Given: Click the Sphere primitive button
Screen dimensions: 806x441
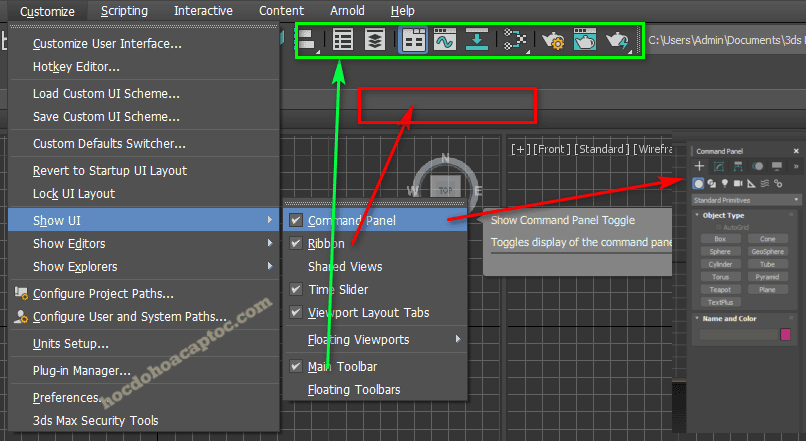Looking at the screenshot, I should pos(720,251).
